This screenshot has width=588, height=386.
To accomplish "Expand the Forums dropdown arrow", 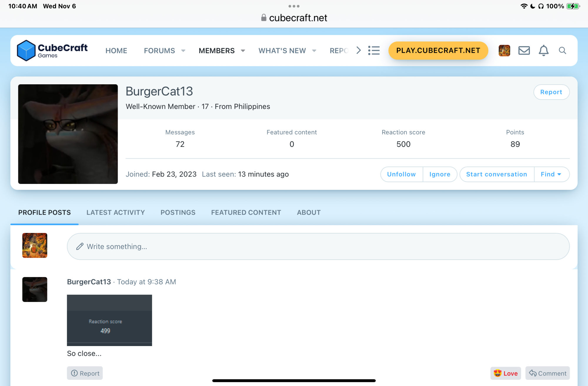I will pyautogui.click(x=183, y=51).
